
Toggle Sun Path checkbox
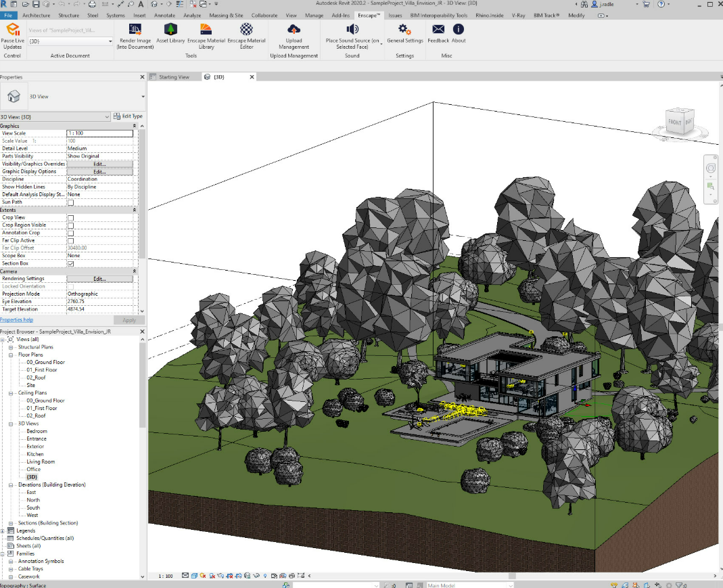point(70,202)
